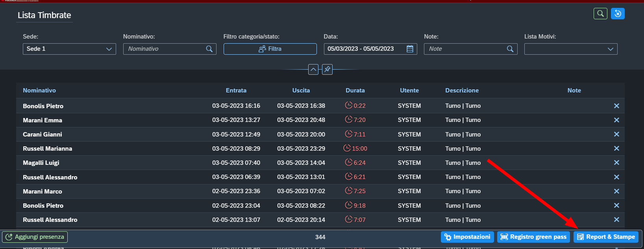Viewport: 644px width, 249px height.
Task: Sort by the Nominativo column header
Action: click(x=39, y=90)
